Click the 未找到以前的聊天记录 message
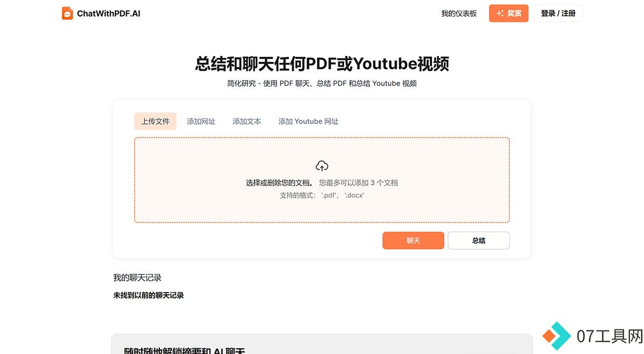This screenshot has height=354, width=644. pos(149,295)
